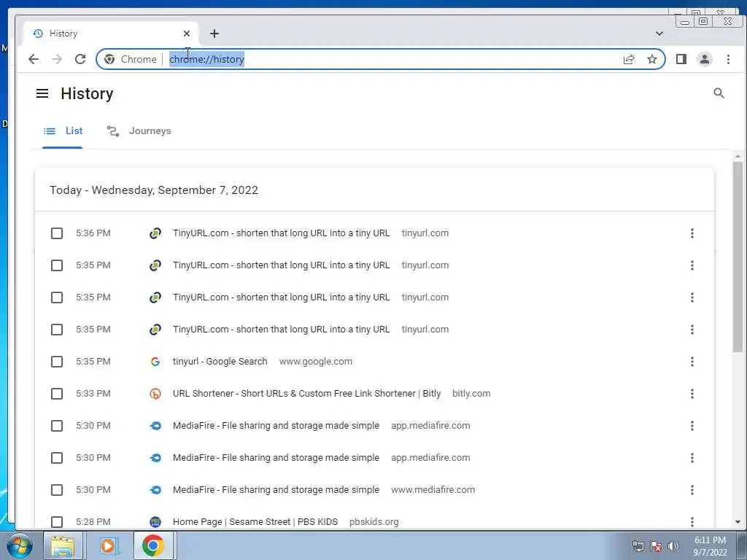
Task: Open Home Page Sesame Street PBS KIDS link
Action: coord(255,522)
